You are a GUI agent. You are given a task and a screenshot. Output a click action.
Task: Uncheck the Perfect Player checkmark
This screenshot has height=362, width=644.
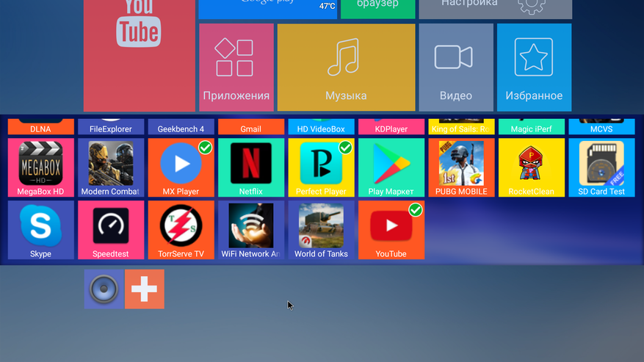345,148
